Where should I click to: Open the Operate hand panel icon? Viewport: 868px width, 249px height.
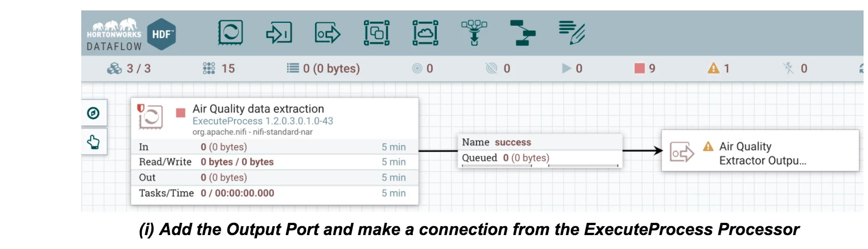click(x=94, y=142)
